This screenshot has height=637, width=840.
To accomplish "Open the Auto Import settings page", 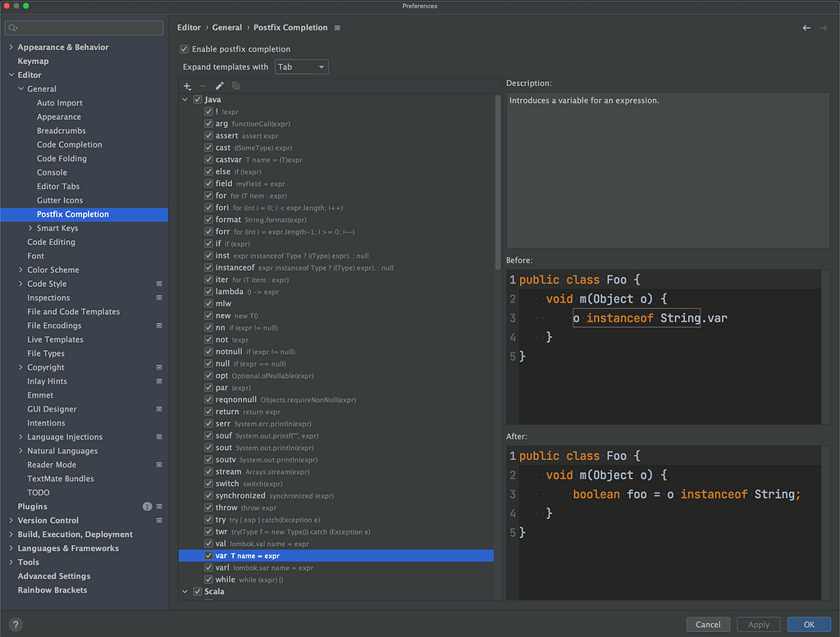I will [59, 102].
